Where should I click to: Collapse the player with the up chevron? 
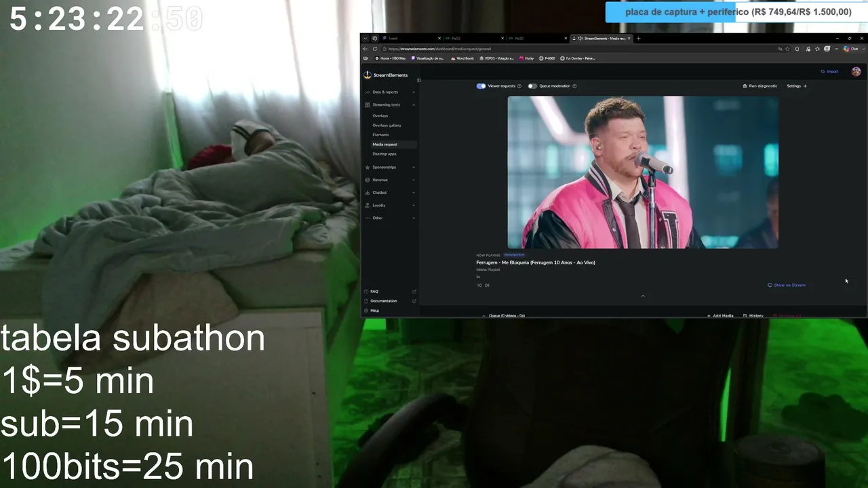point(643,296)
